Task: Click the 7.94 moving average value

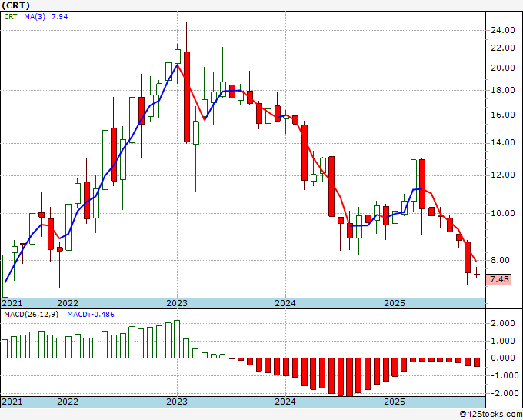Action: coord(59,16)
